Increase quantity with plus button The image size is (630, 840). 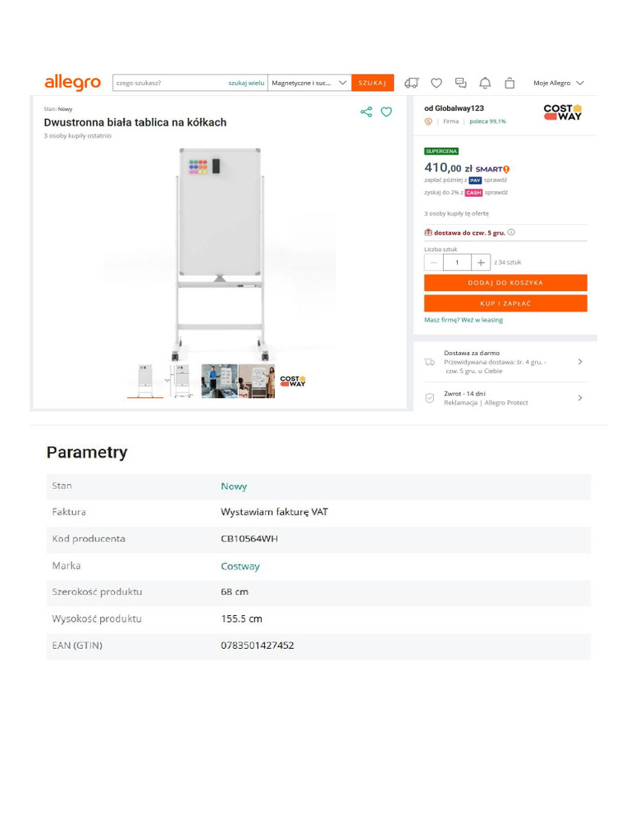tap(482, 262)
